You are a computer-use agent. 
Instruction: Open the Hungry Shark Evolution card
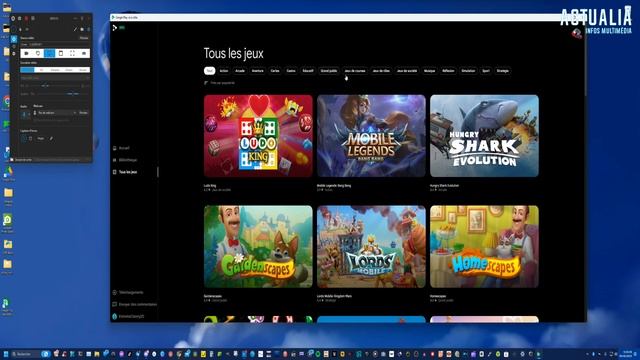tap(484, 136)
